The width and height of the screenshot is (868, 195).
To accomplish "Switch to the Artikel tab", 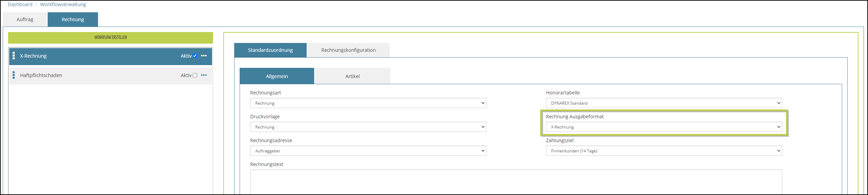I will point(352,76).
